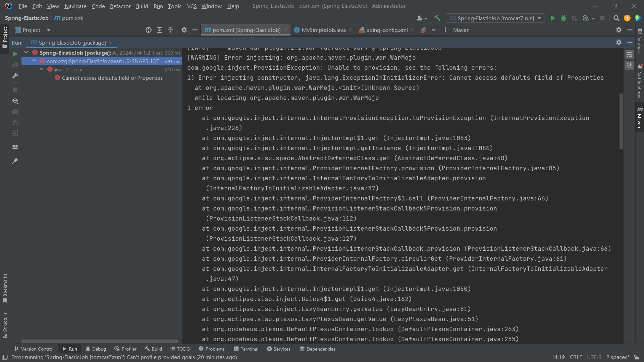
Task: Open the editor tabs more options menu
Action: (445, 30)
